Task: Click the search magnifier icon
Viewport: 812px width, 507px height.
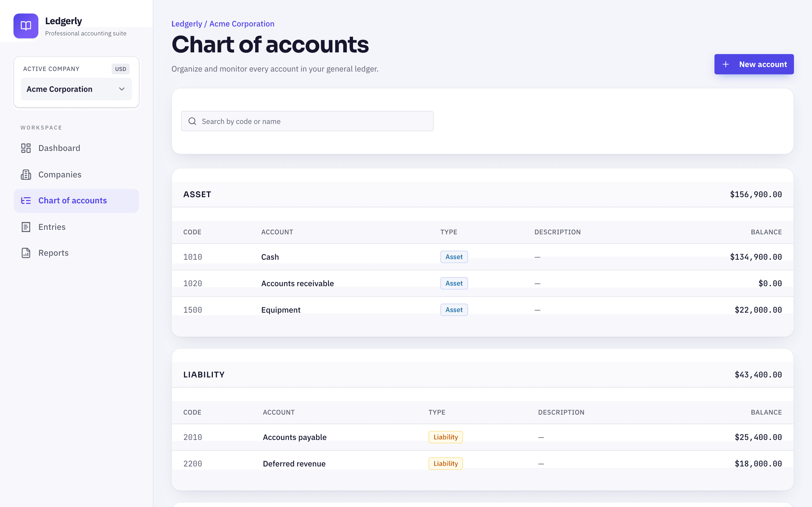Action: (192, 121)
